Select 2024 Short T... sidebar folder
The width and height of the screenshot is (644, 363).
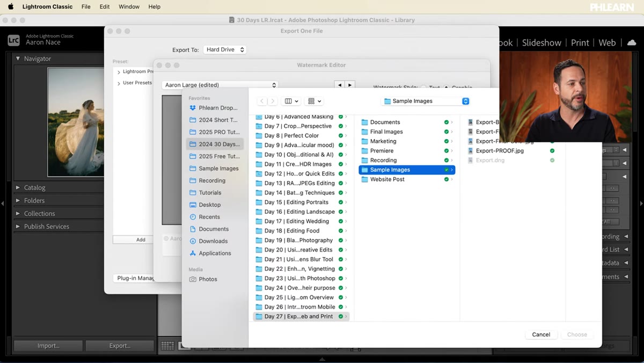click(x=214, y=120)
